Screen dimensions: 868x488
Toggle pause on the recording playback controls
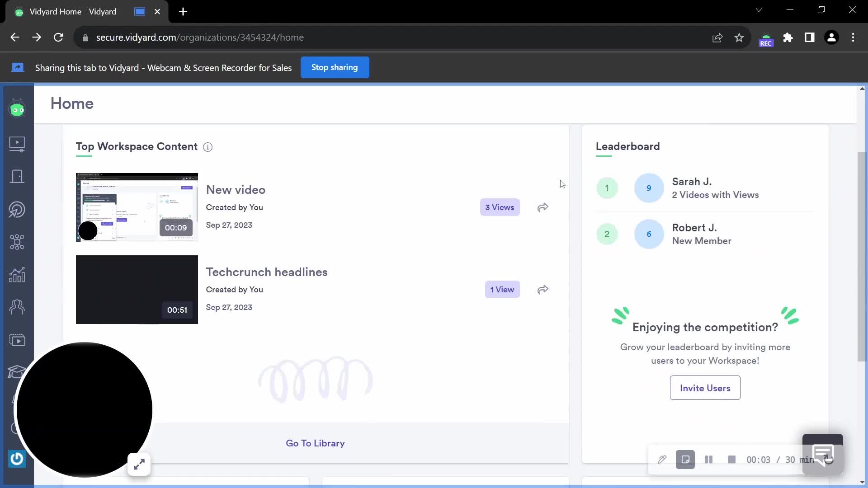tap(709, 460)
